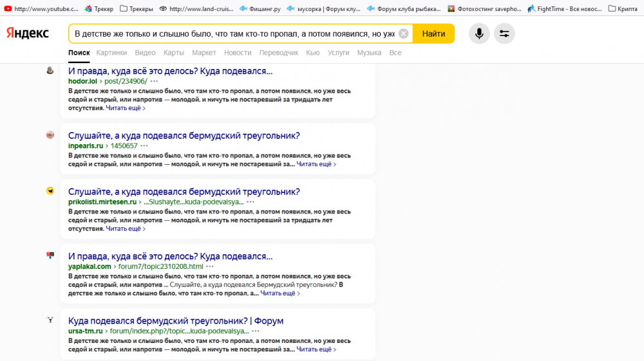
Task: Activate voice search microphone icon
Action: [478, 33]
